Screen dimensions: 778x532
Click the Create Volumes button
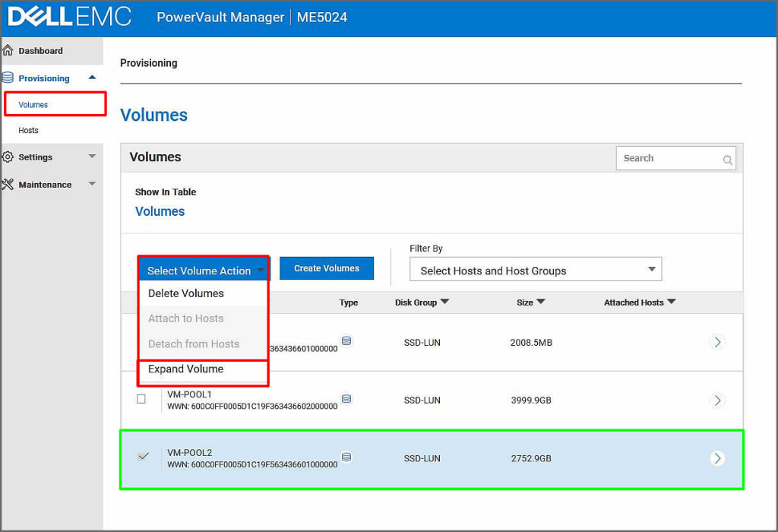click(x=327, y=268)
